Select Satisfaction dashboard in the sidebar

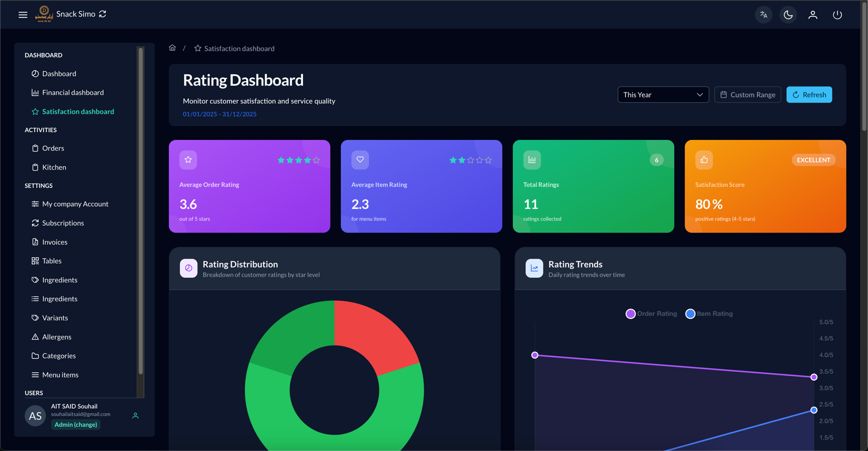73,111
